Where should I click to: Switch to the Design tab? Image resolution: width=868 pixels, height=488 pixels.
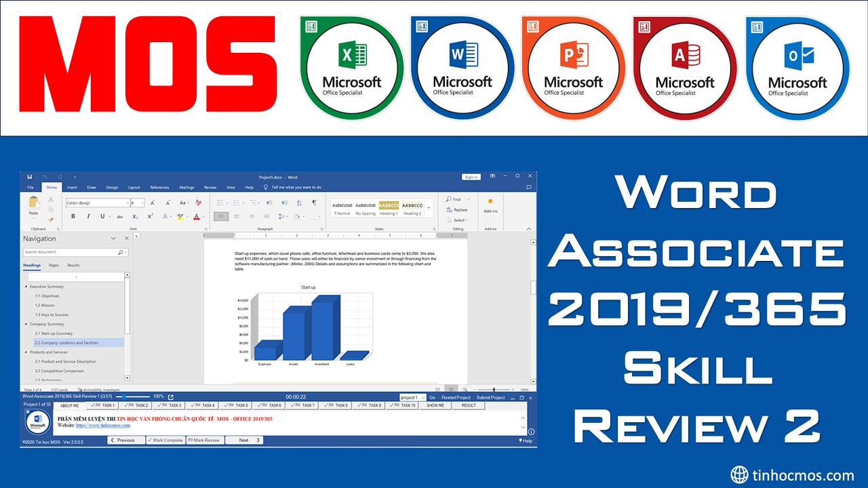pyautogui.click(x=112, y=187)
